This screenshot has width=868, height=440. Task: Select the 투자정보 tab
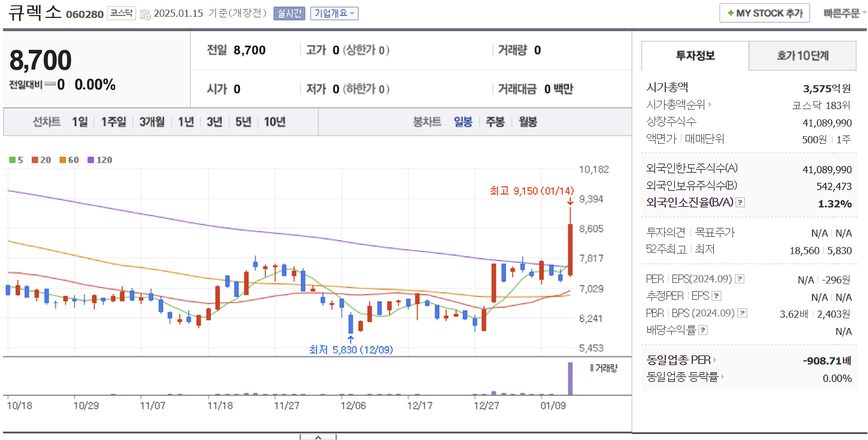click(x=694, y=55)
